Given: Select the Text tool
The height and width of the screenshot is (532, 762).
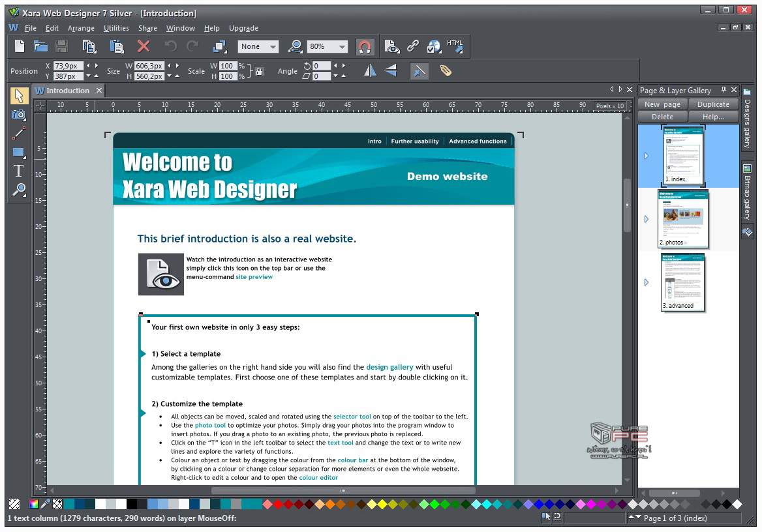Looking at the screenshot, I should point(18,171).
